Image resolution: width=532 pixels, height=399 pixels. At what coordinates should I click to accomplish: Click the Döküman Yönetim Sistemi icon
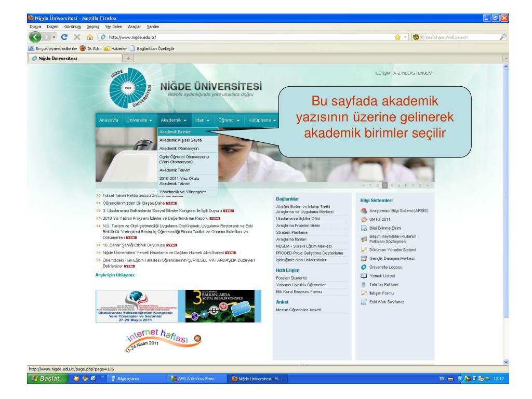click(x=364, y=250)
